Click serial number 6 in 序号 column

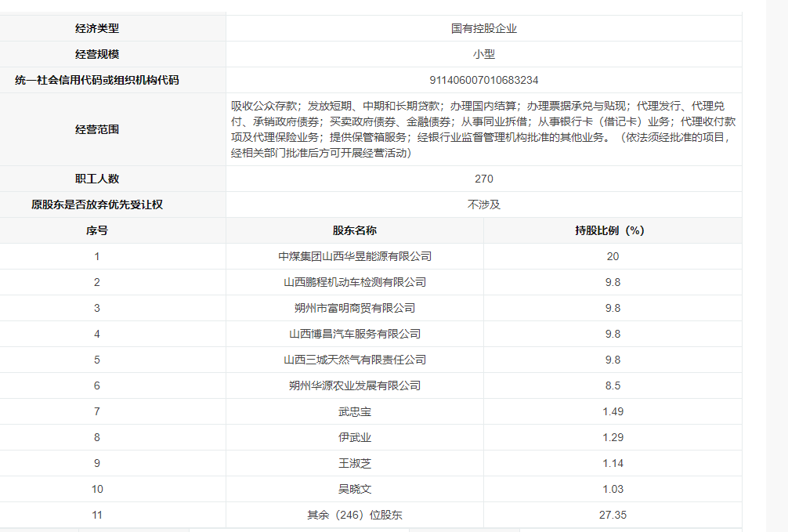coord(97,385)
